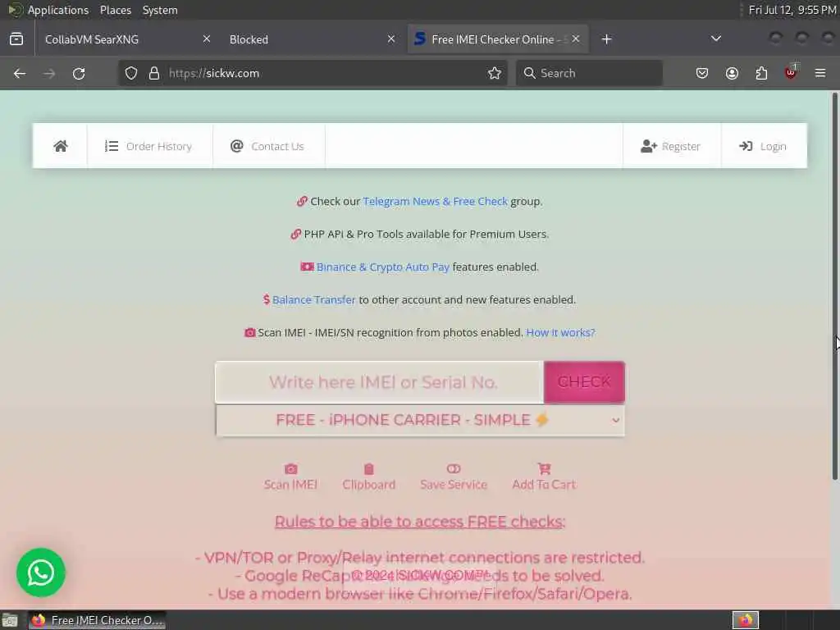Open the Applications menu
Viewport: 840px width, 630px height.
pyautogui.click(x=58, y=10)
